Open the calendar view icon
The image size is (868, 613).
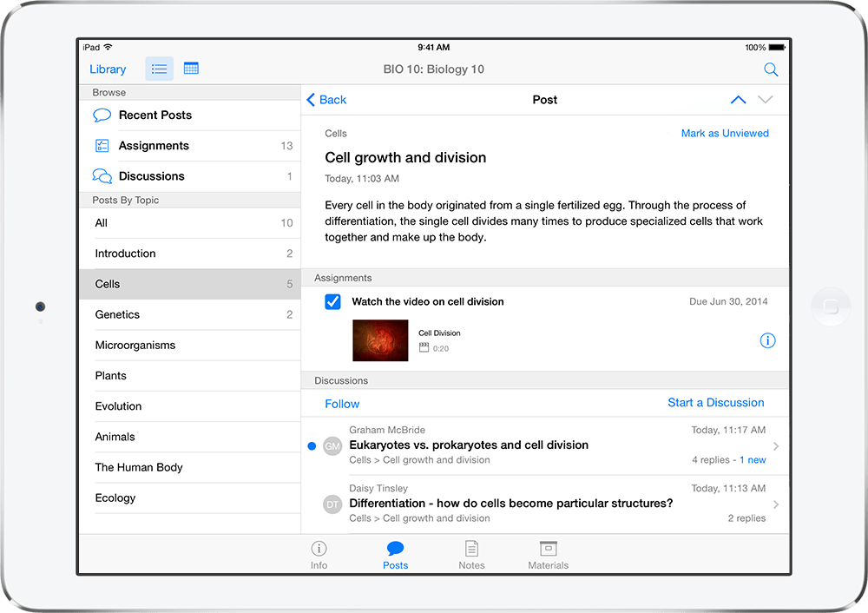[x=190, y=69]
